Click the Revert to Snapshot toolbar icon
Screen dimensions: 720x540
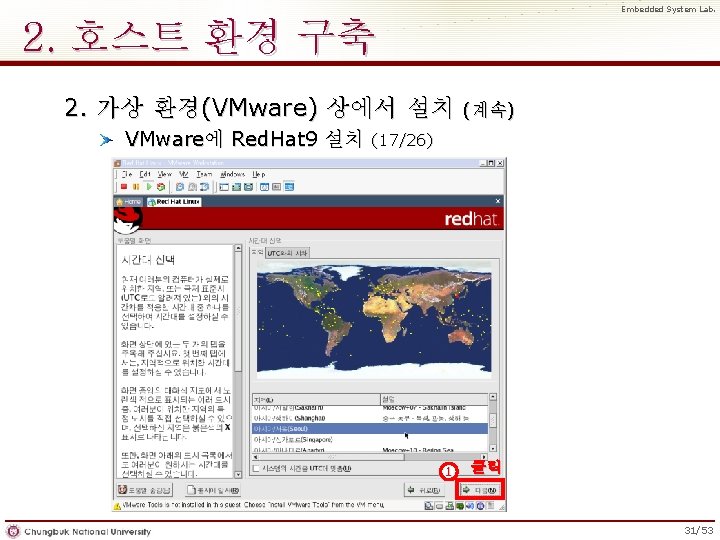click(192, 187)
